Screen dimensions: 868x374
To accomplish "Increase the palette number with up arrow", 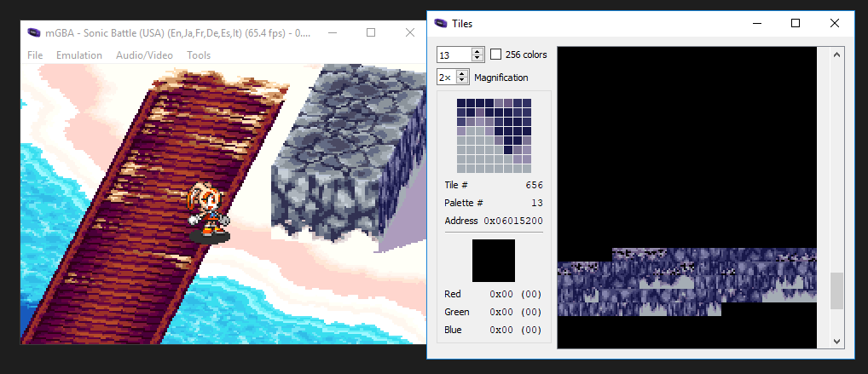I will click(477, 51).
